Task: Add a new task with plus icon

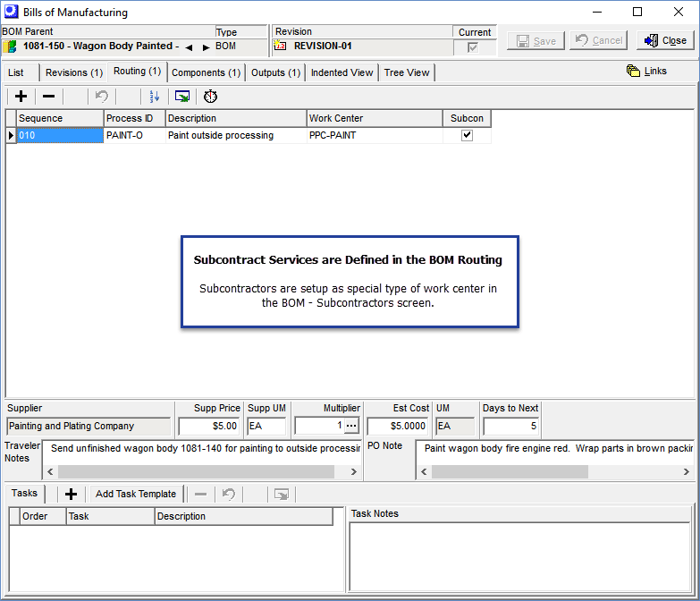Action: pos(71,494)
